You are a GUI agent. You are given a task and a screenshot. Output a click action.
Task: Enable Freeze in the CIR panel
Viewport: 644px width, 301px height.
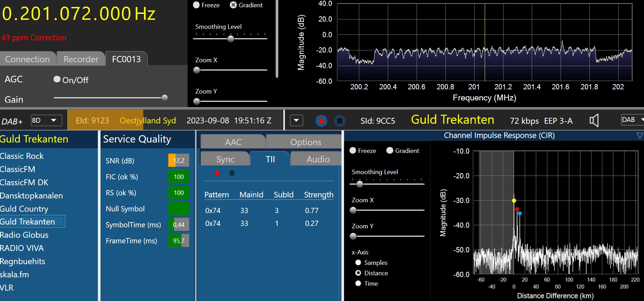click(x=353, y=150)
